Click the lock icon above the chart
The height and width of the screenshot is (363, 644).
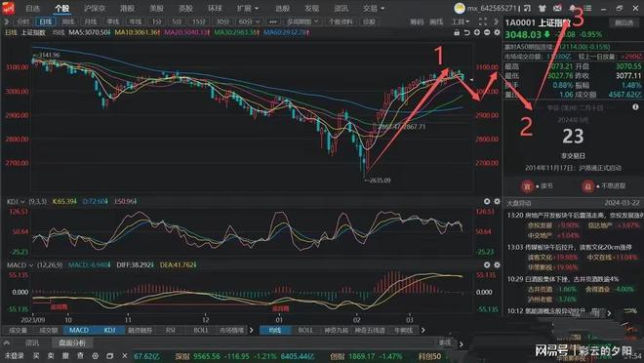coord(457,32)
